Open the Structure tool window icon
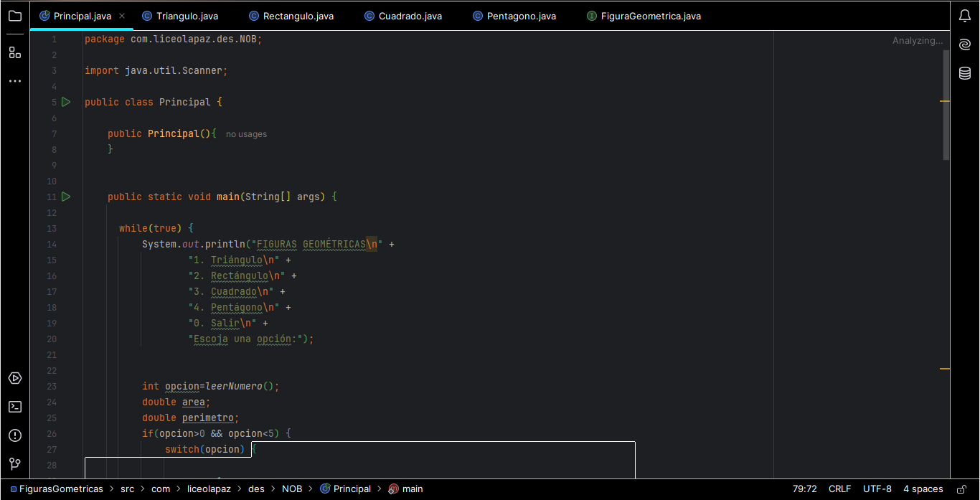This screenshot has width=980, height=500. pos(15,52)
